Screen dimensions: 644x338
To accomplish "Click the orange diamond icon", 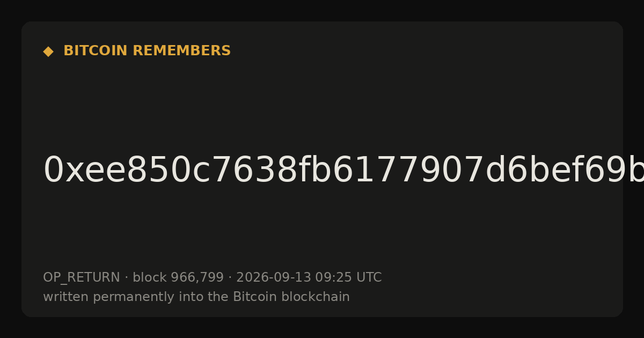I will click(x=48, y=51).
